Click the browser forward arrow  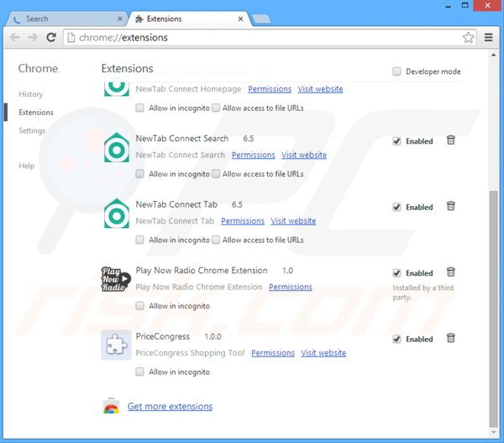[x=33, y=38]
